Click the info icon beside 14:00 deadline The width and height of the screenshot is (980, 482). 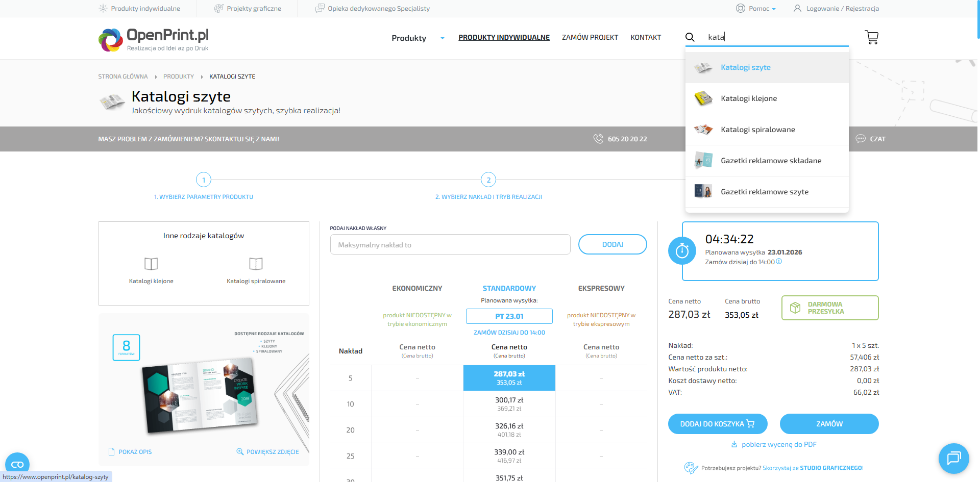click(x=779, y=262)
